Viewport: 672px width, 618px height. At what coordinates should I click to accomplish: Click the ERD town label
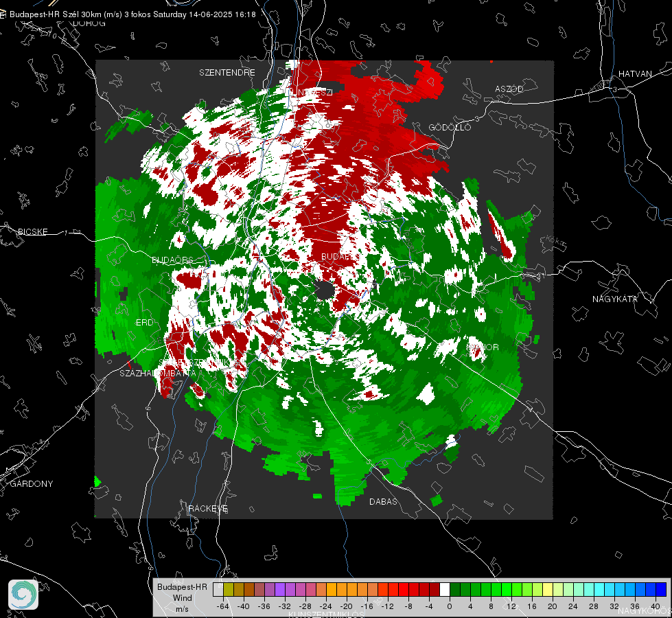coord(144,323)
